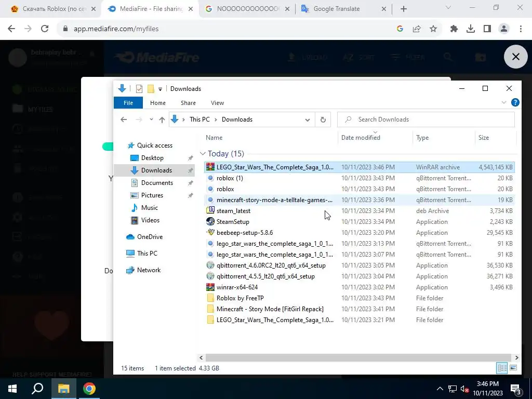The height and width of the screenshot is (399, 532).
Task: Select Desktop in navigation pane
Action: pos(152,158)
